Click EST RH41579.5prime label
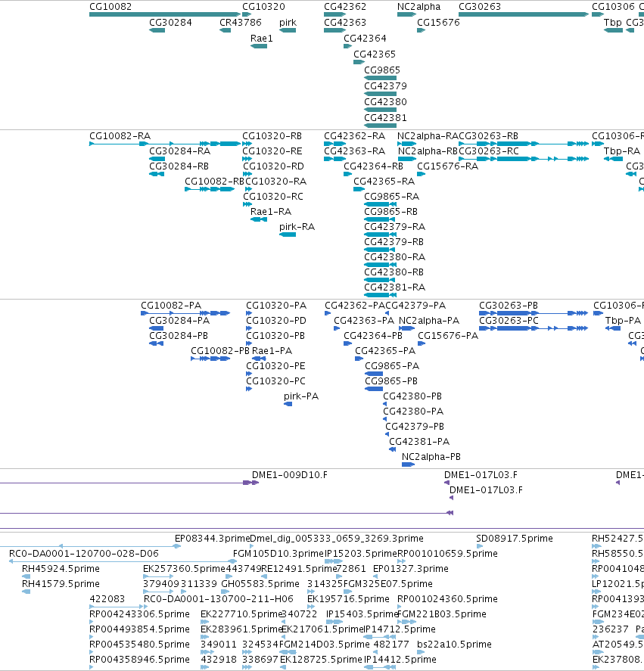644x671 pixels. click(61, 584)
